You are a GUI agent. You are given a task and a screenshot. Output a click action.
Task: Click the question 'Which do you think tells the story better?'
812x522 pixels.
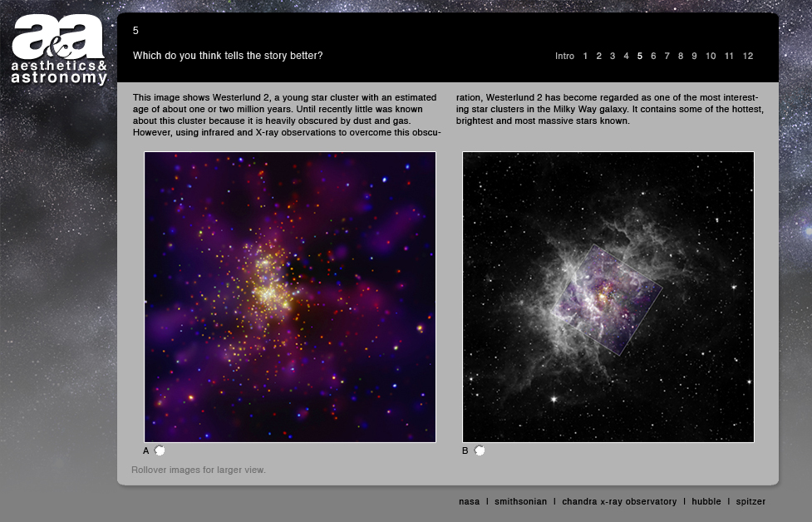coord(228,56)
